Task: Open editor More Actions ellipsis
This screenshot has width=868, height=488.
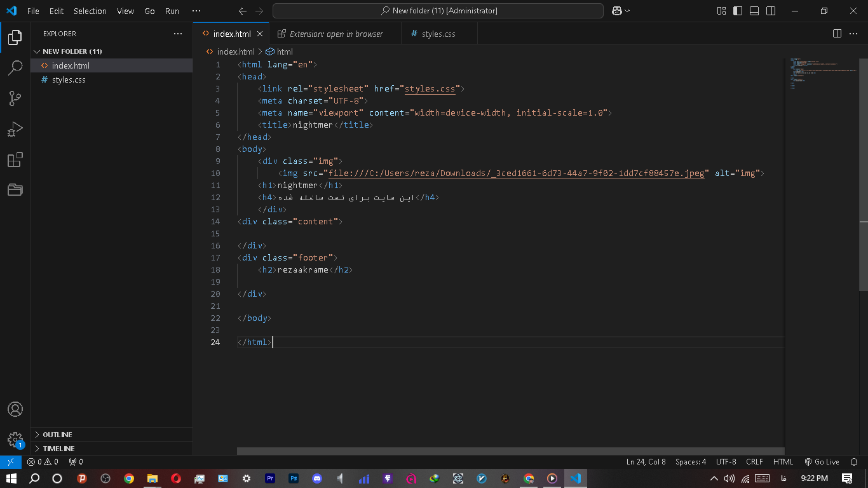Action: click(x=854, y=34)
